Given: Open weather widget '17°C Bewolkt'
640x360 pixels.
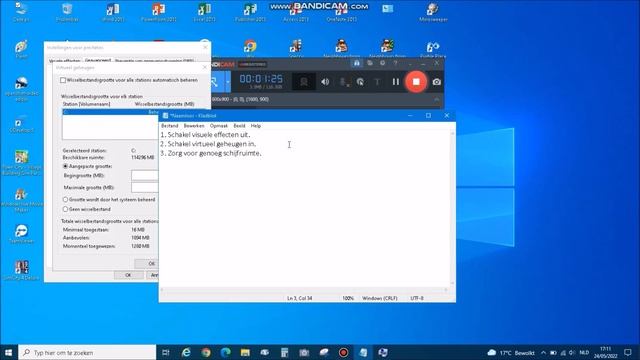Looking at the screenshot, I should coord(511,352).
